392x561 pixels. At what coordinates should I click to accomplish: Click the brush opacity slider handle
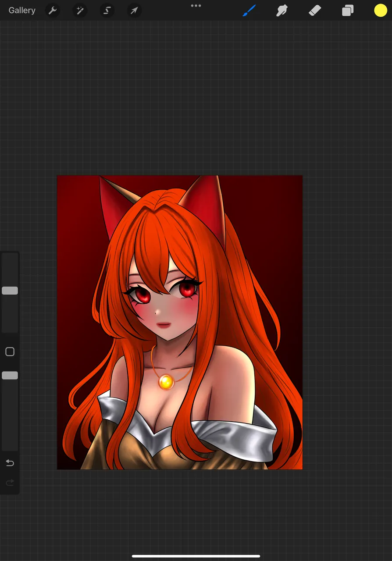click(10, 375)
